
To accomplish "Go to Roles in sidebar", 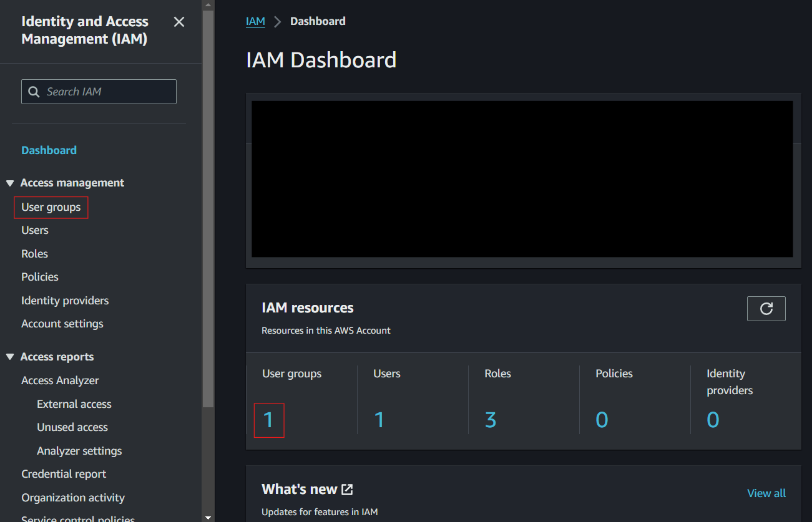I will [35, 254].
